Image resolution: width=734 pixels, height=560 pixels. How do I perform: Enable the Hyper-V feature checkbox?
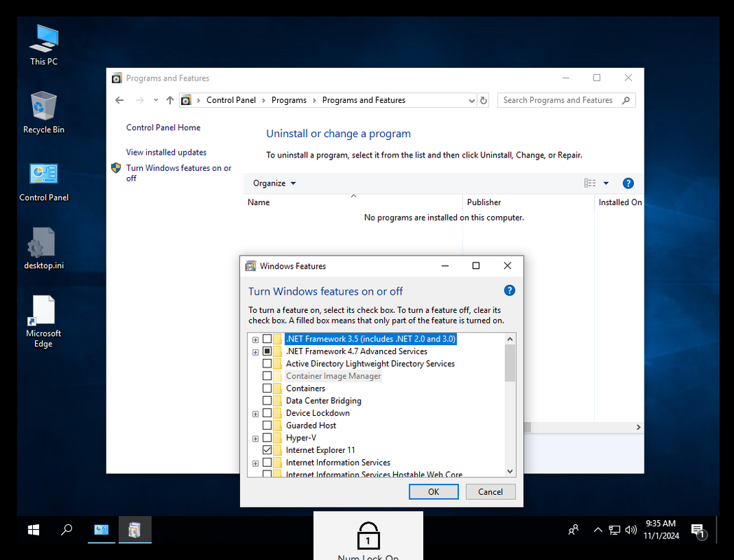point(267,437)
